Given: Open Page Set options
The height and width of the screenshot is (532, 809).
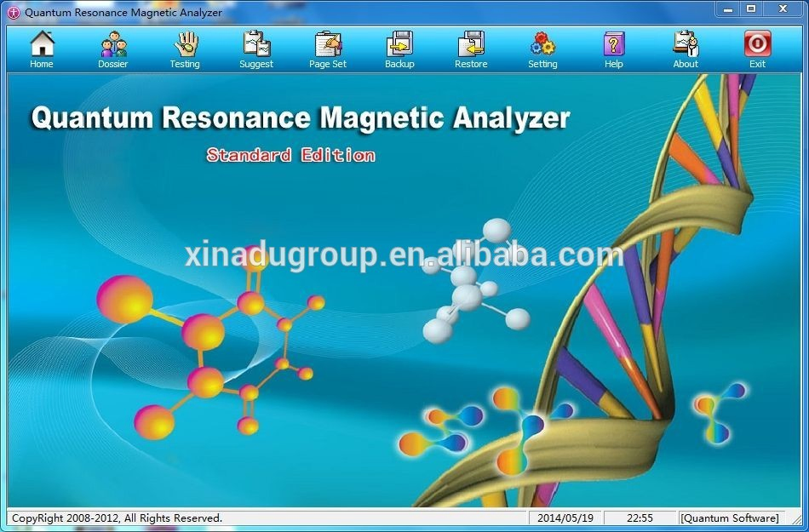Looking at the screenshot, I should point(327,47).
